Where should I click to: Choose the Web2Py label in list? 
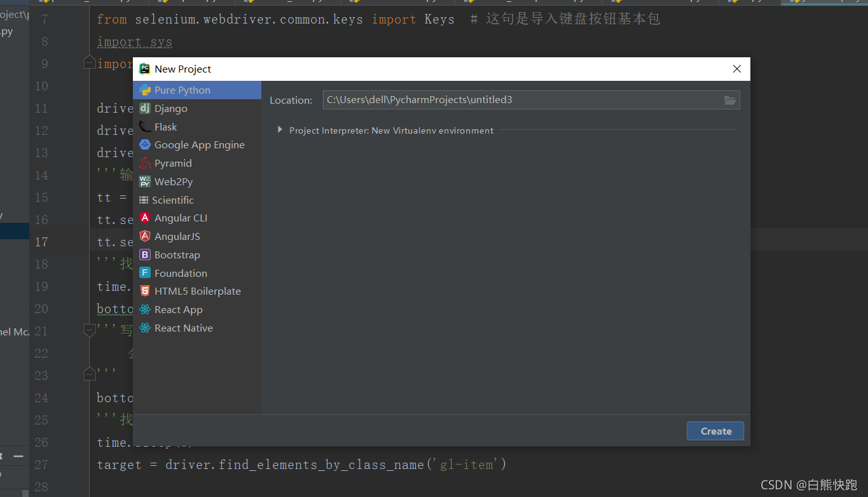point(174,181)
